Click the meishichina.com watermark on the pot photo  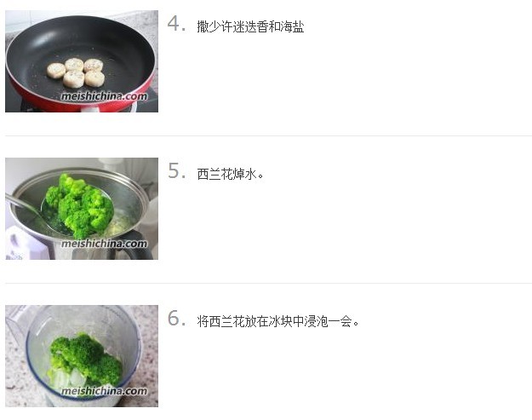coord(104,244)
